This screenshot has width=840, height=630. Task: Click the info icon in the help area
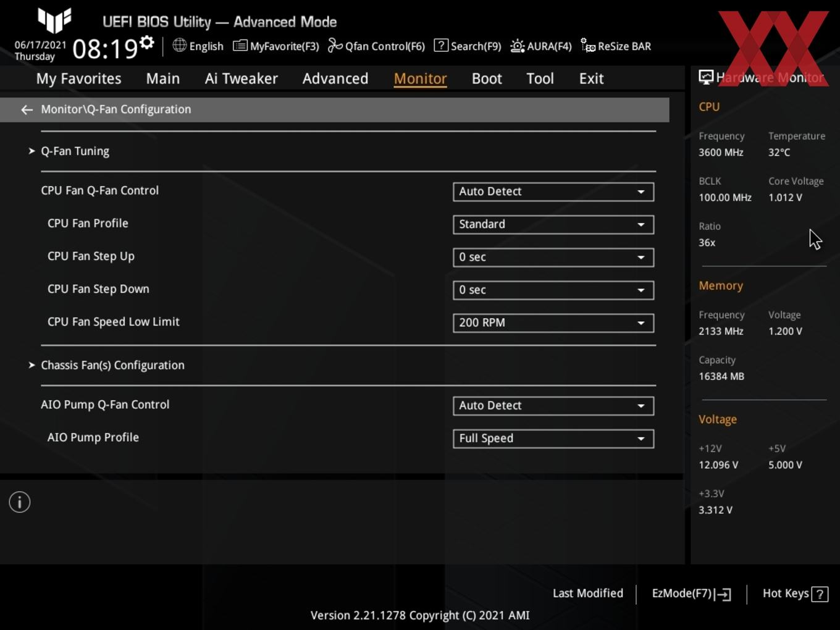coord(20,502)
